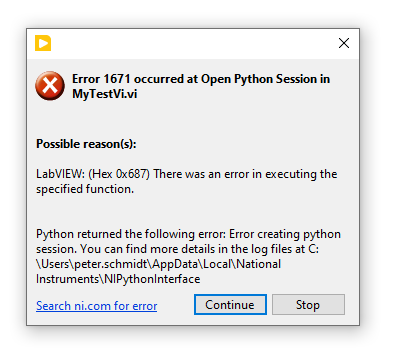Screen dimensions: 395x360
Task: Click the word 'National' in the path
Action: (x=259, y=264)
